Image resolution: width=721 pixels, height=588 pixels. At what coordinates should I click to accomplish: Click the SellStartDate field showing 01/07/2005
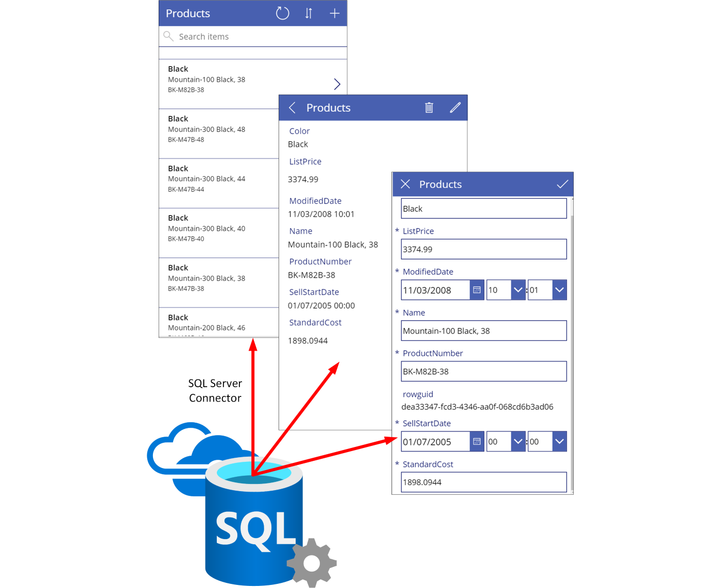pos(436,441)
